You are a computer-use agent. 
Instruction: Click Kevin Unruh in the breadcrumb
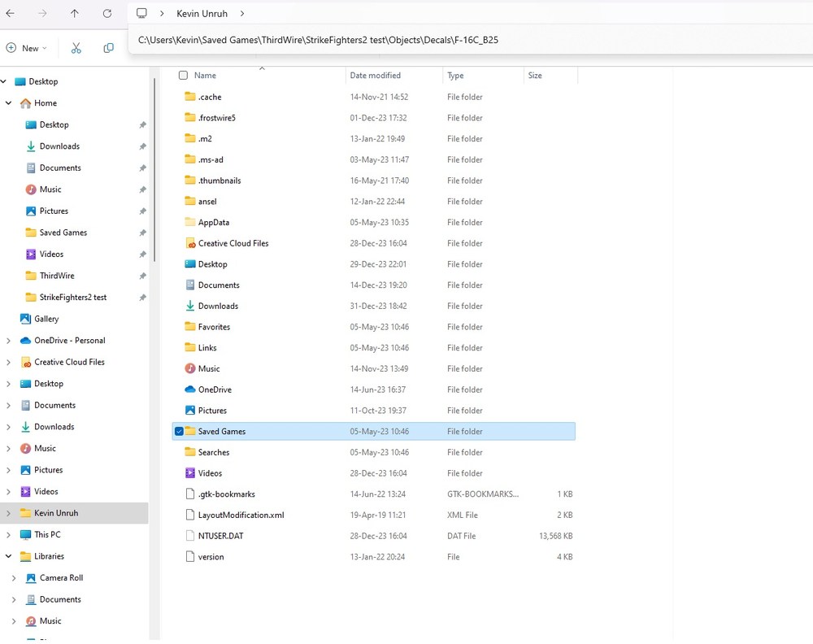point(202,14)
